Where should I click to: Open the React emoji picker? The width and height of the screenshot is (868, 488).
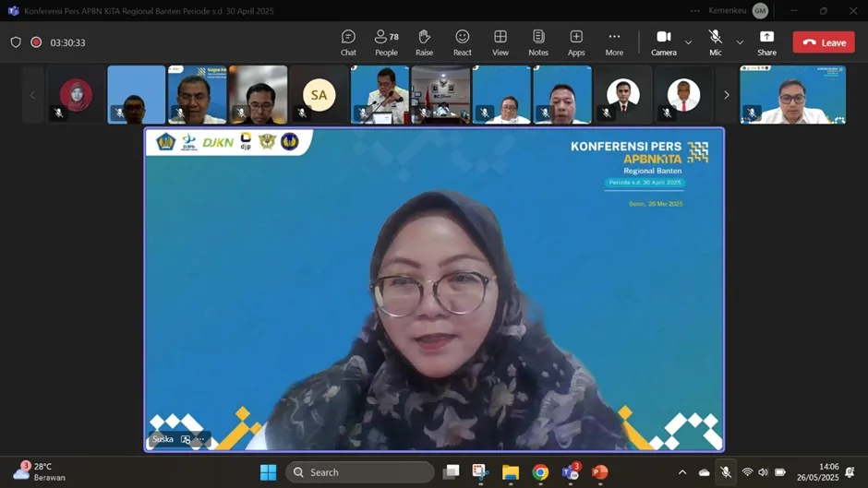pyautogui.click(x=463, y=42)
